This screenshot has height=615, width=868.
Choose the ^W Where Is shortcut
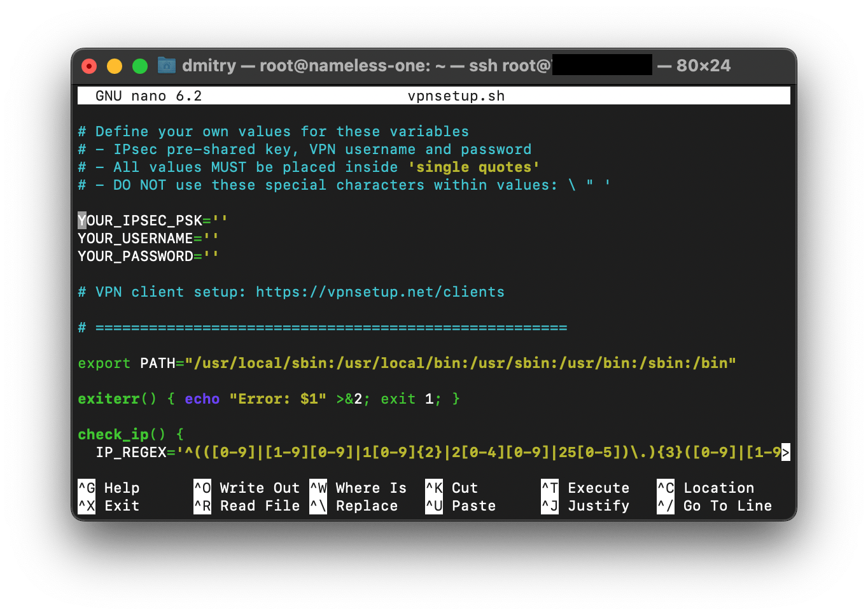point(358,488)
